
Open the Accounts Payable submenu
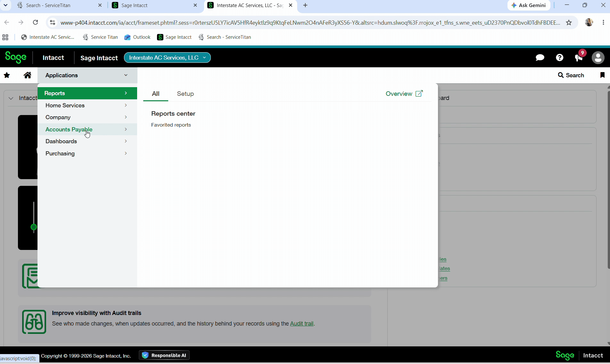pos(87,129)
